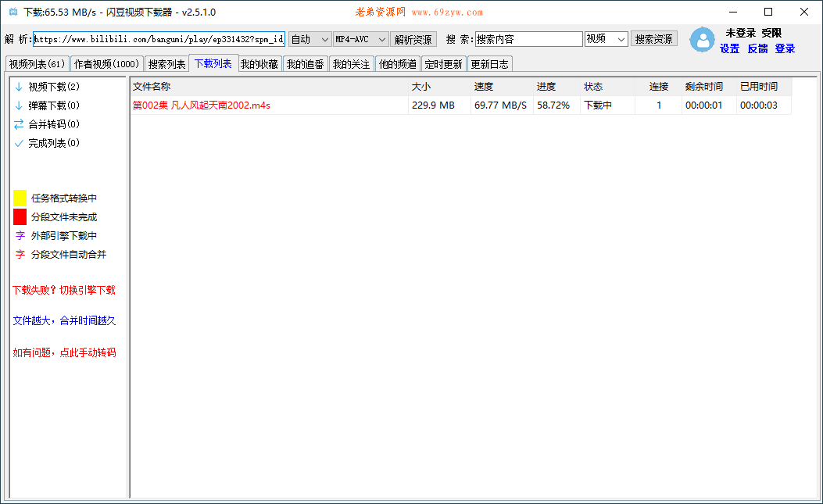Image resolution: width=823 pixels, height=504 pixels.
Task: Open the 我的收藏 tab
Action: pyautogui.click(x=259, y=64)
